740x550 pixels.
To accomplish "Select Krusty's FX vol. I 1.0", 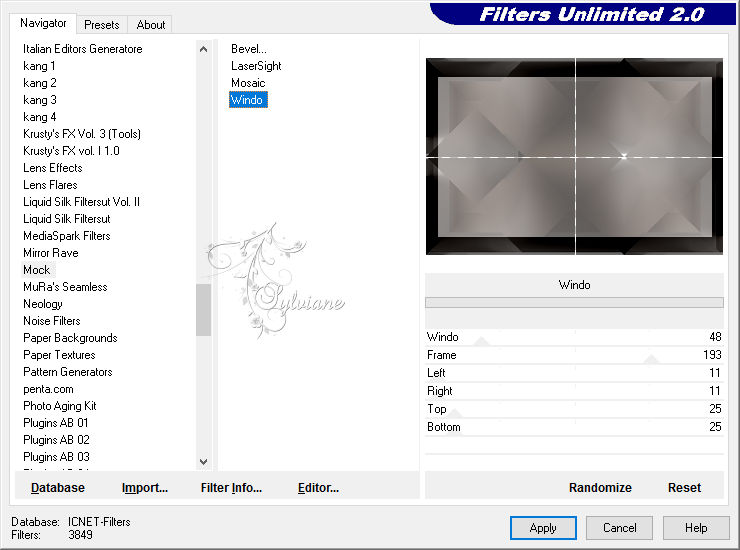I will pyautogui.click(x=71, y=151).
